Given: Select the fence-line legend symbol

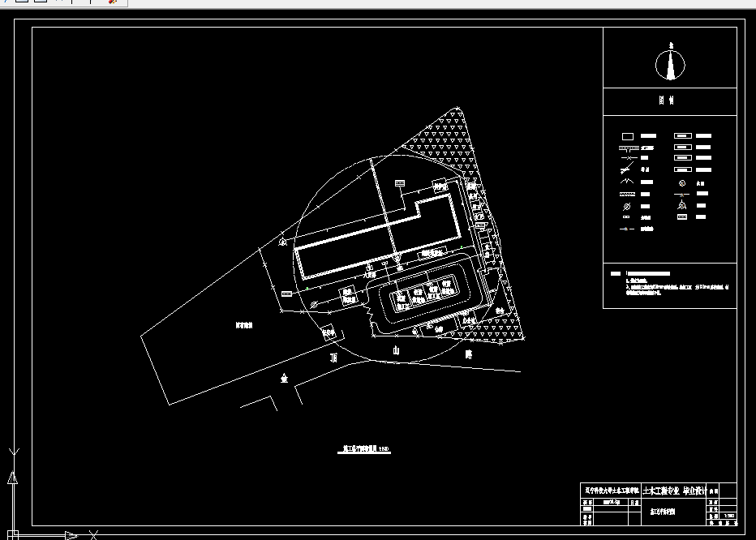Looking at the screenshot, I should (629, 147).
